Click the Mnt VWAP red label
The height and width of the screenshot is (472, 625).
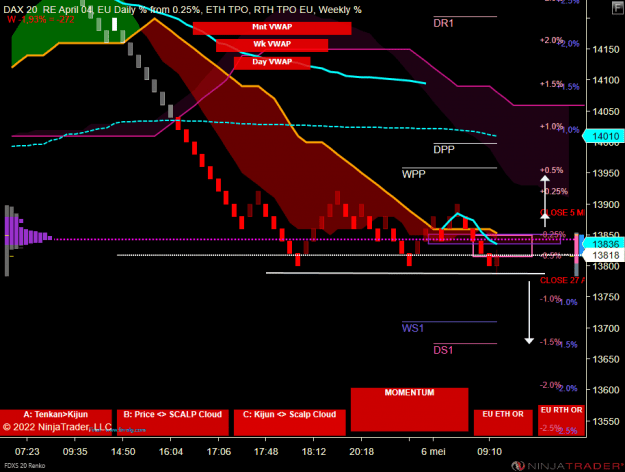[x=272, y=28]
